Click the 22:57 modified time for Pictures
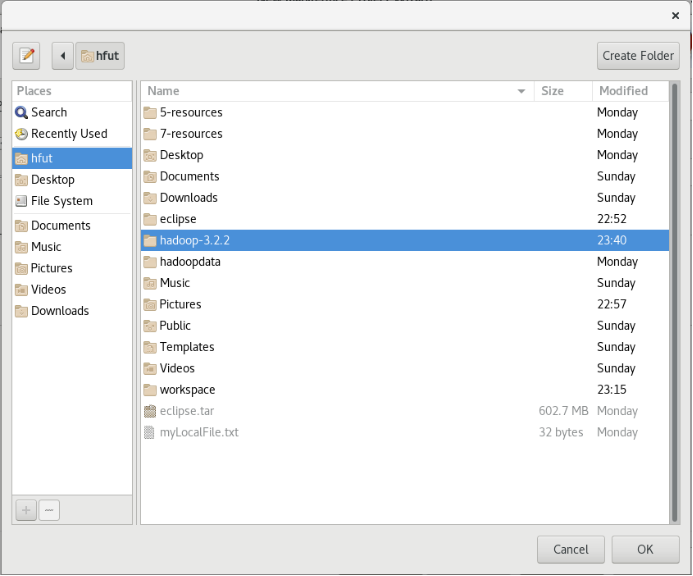This screenshot has height=576, width=693. [x=612, y=304]
